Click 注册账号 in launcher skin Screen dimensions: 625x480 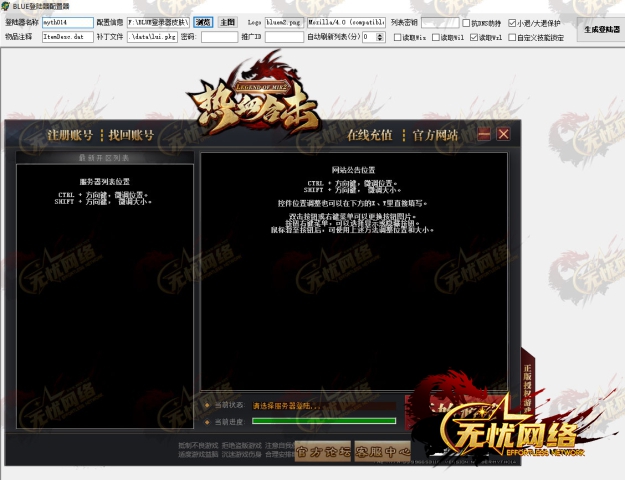point(70,135)
